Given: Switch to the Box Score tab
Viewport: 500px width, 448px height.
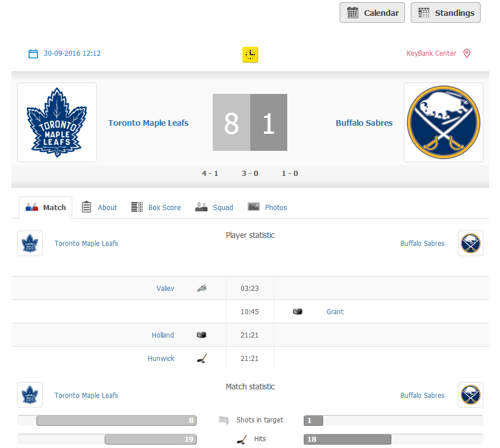Looking at the screenshot, I should click(156, 207).
